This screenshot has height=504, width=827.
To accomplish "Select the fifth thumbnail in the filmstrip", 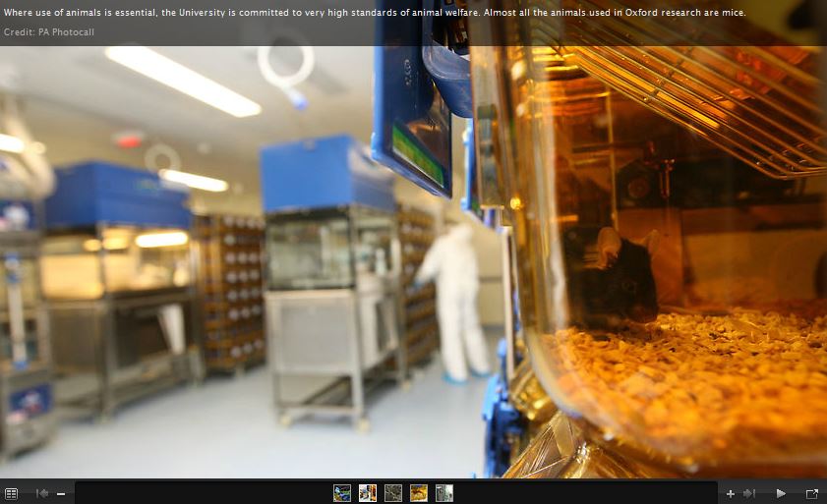I will click(444, 493).
